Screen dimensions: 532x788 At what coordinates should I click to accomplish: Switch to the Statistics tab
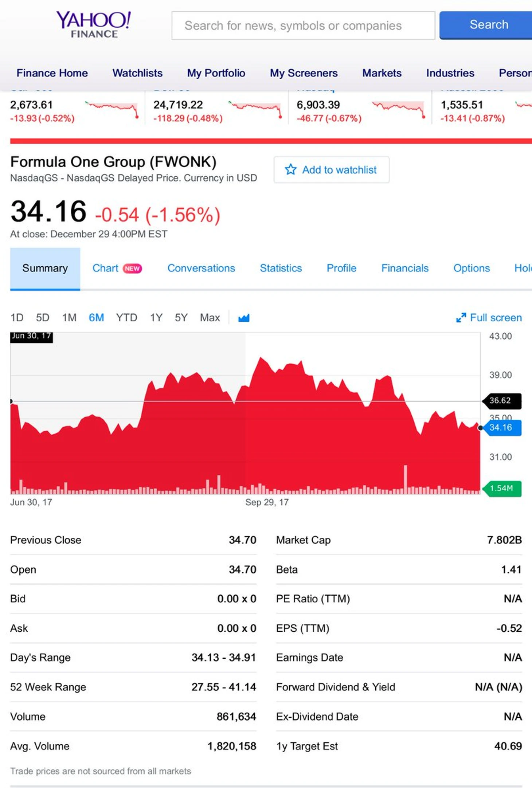tap(281, 268)
